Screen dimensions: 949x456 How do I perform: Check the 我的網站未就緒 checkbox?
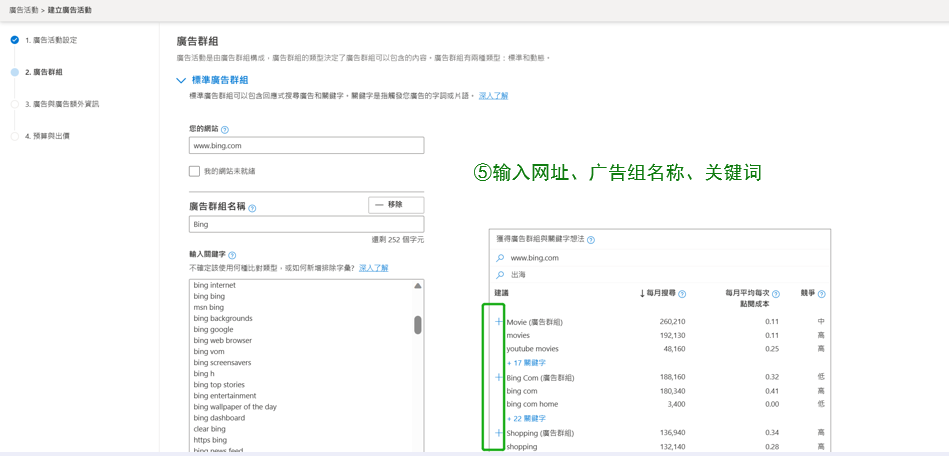194,171
